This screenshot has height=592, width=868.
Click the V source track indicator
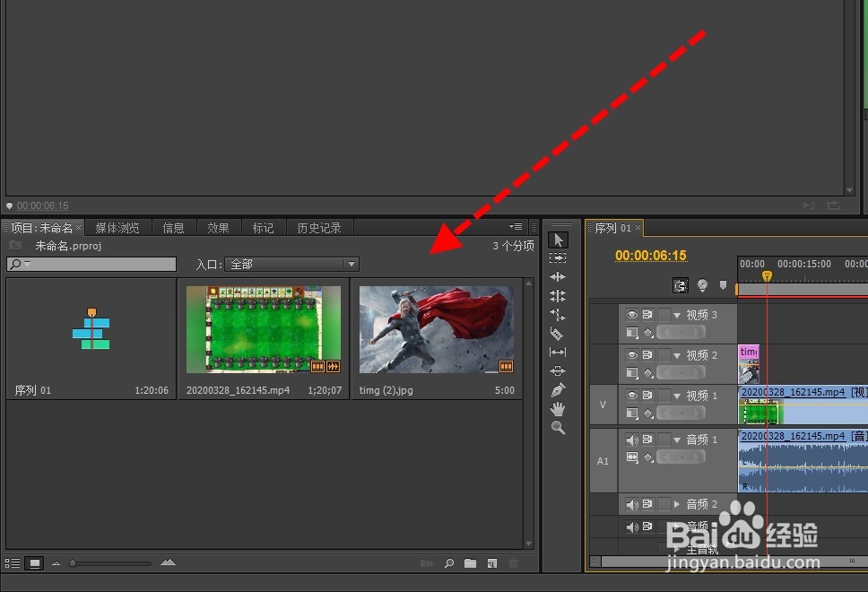click(x=603, y=405)
